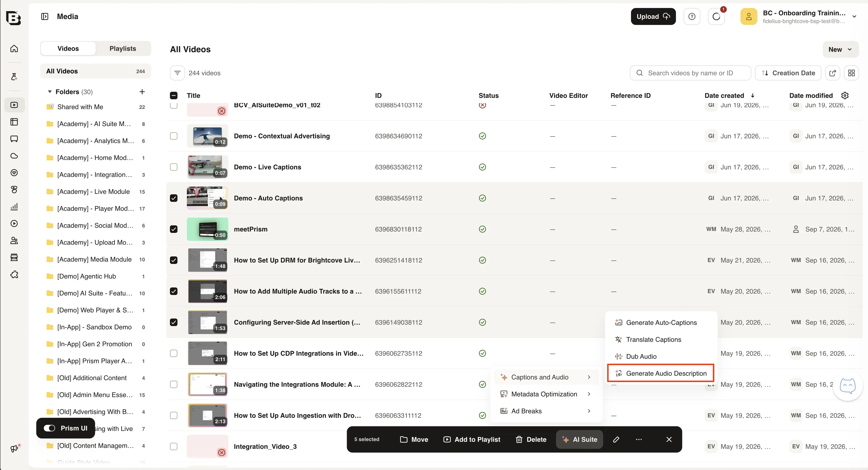Click the megaphone announcements icon
The height and width of the screenshot is (470, 868).
click(x=14, y=448)
